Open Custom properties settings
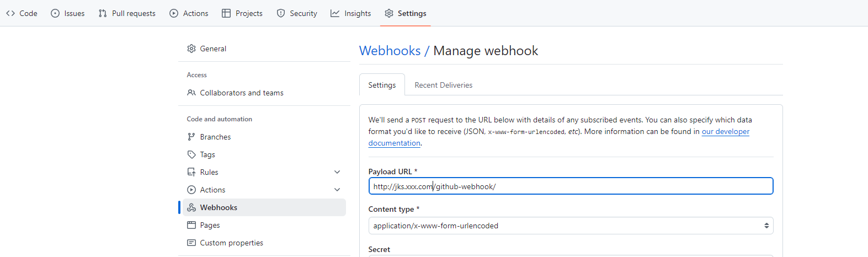Screen dimensions: 868x257 (264, 243)
